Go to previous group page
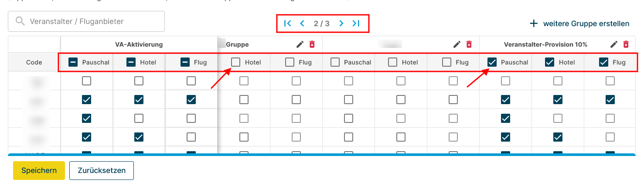This screenshot has width=644, height=183. (x=302, y=24)
